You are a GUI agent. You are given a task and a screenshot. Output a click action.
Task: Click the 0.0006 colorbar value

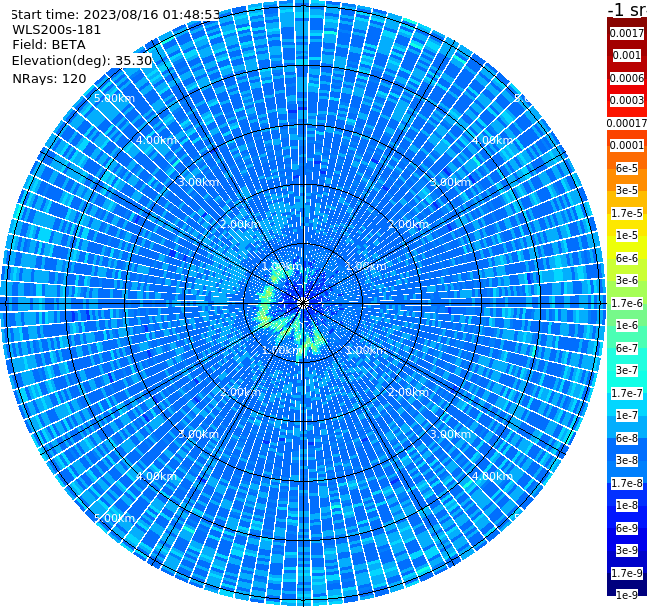tap(627, 78)
